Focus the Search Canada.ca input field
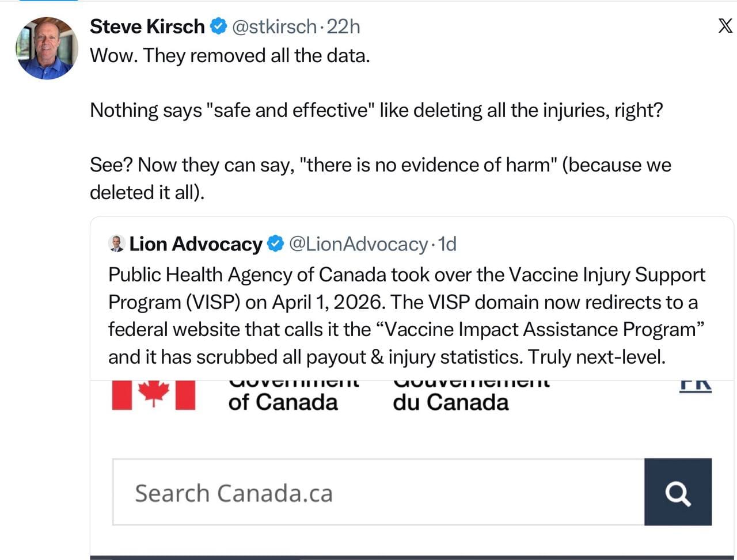Image resolution: width=737 pixels, height=560 pixels. [378, 493]
